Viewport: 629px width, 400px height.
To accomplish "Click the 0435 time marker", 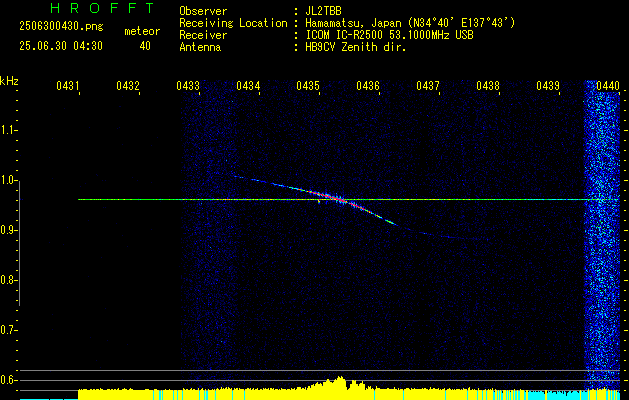I will (x=308, y=86).
